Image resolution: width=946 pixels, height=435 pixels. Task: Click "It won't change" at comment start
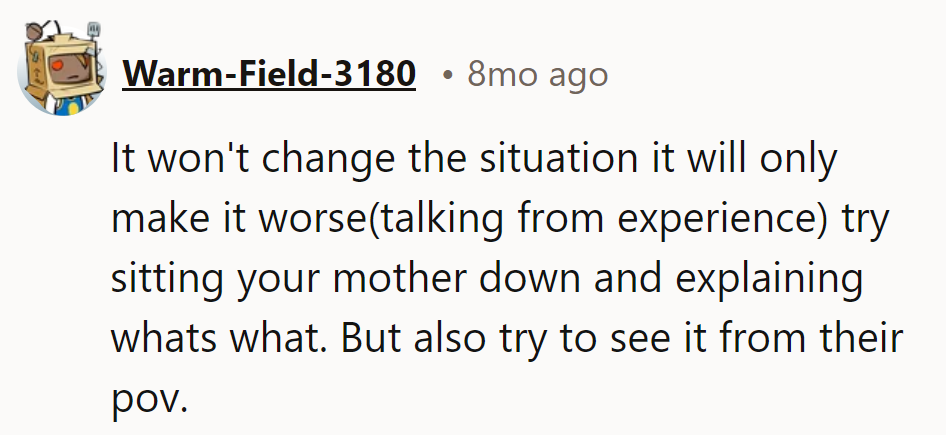pyautogui.click(x=253, y=159)
